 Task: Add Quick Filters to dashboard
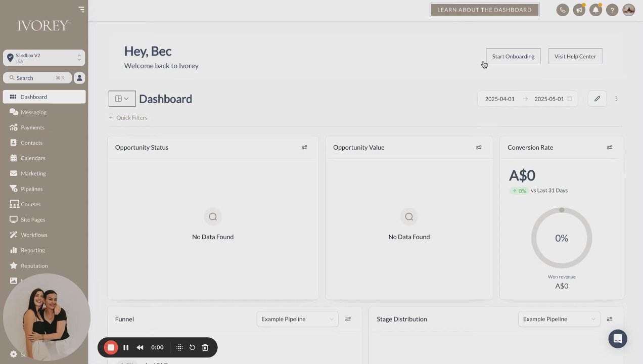pos(128,117)
